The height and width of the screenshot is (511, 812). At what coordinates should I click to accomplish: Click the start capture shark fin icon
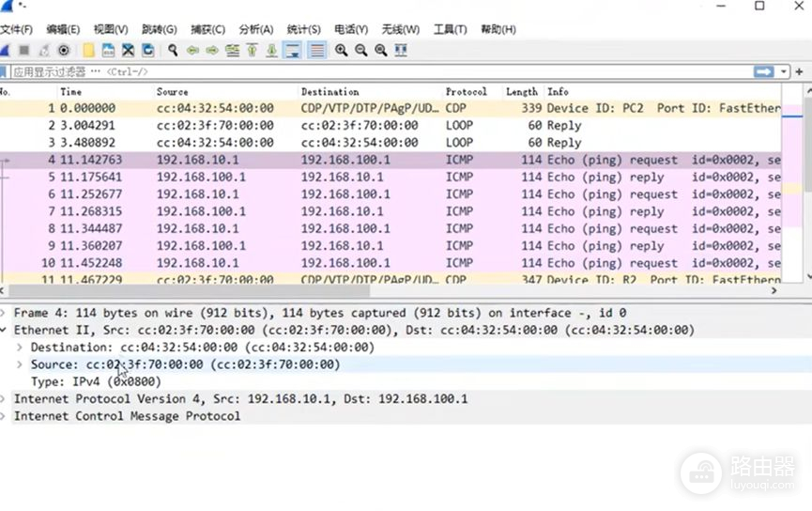[x=5, y=50]
